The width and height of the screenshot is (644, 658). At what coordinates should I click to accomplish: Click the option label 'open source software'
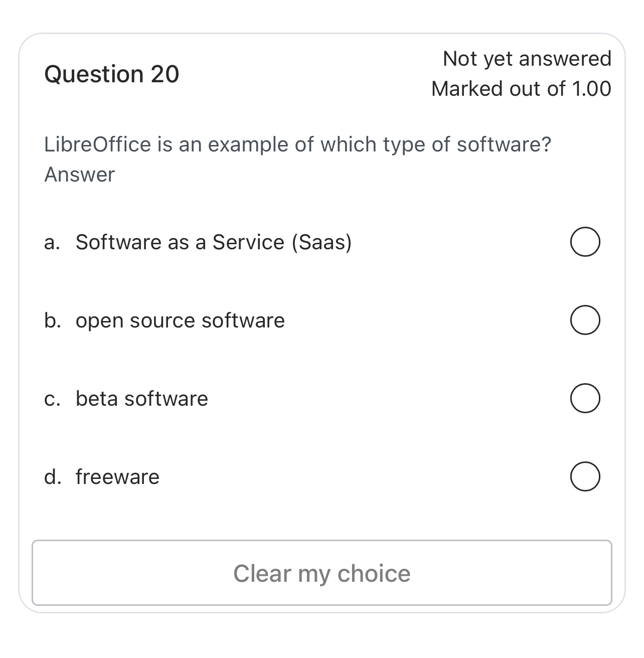180,320
